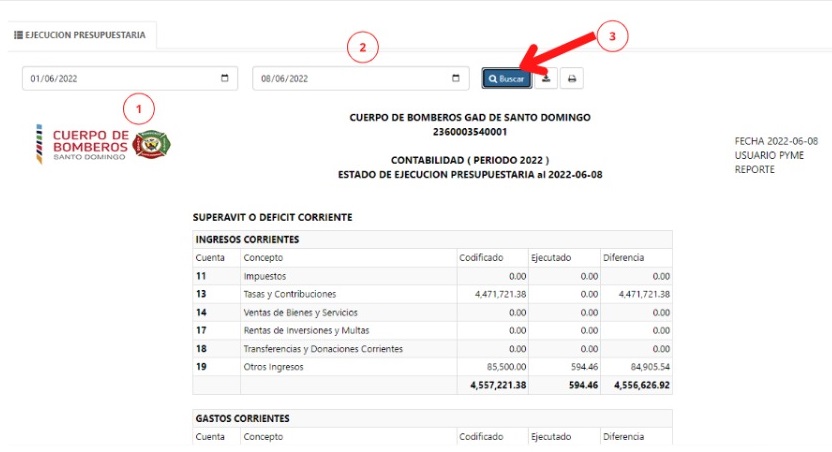Click account number 13 cell
This screenshot has width=832, height=452.
(216, 294)
